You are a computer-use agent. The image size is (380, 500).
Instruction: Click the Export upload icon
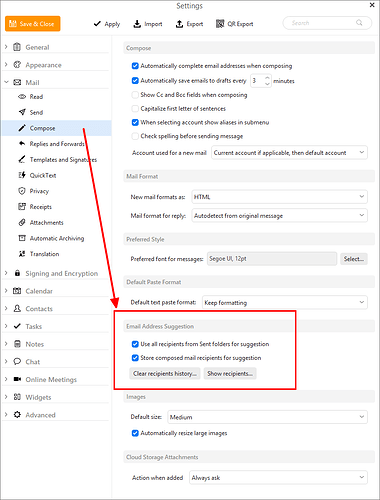click(x=179, y=24)
